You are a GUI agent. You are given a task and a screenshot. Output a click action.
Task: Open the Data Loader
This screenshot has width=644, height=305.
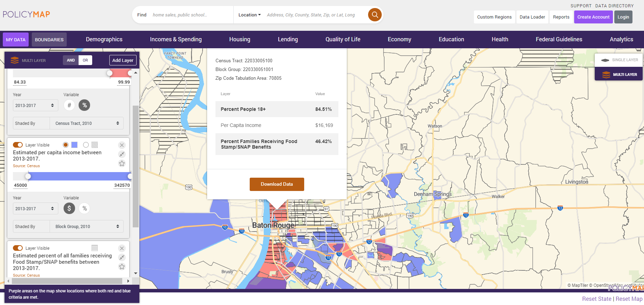(532, 17)
